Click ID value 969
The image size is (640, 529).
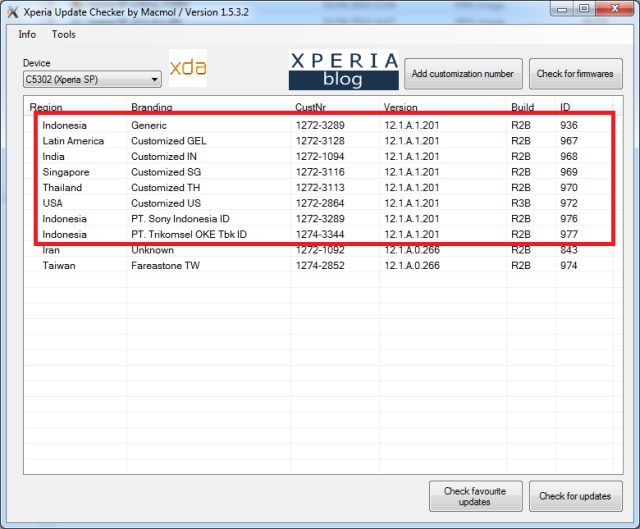pyautogui.click(x=569, y=172)
